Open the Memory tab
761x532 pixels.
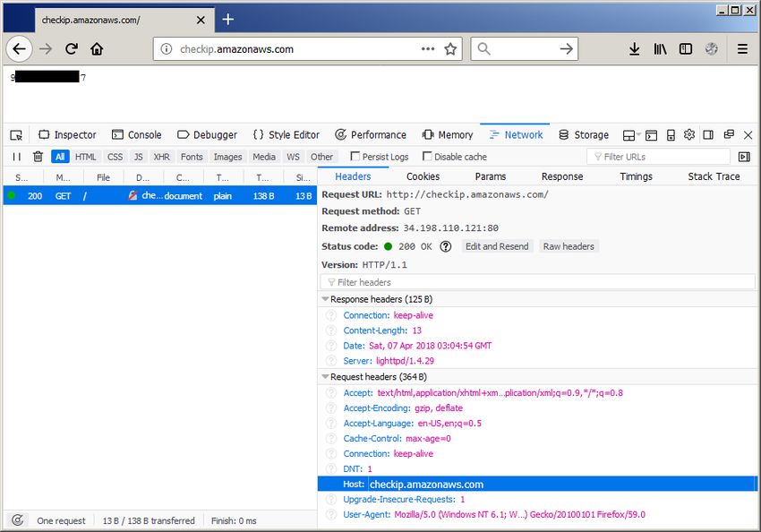click(x=448, y=135)
